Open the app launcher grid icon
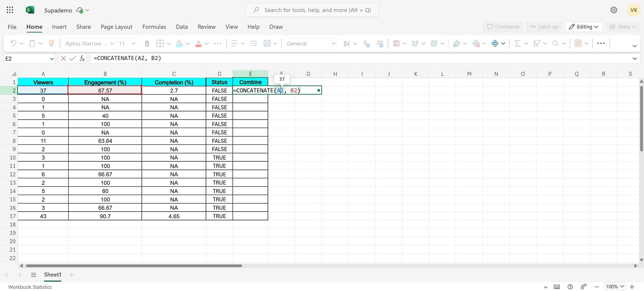The width and height of the screenshot is (644, 291). coord(10,10)
